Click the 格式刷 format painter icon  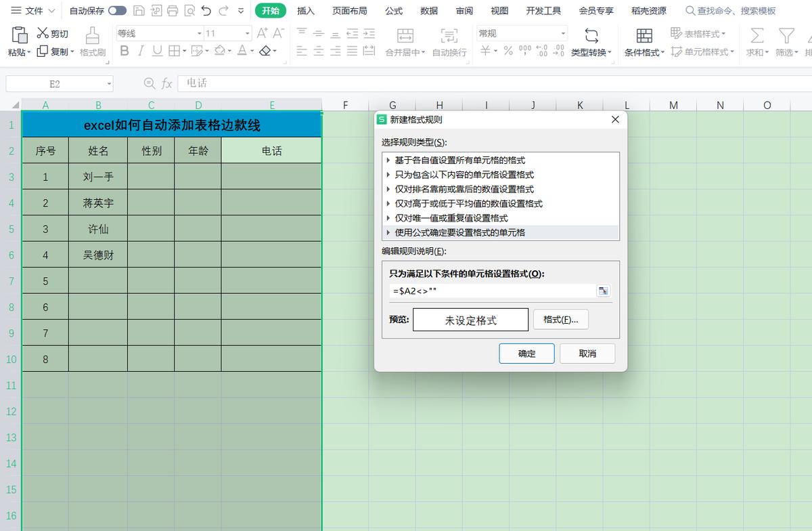pos(92,41)
